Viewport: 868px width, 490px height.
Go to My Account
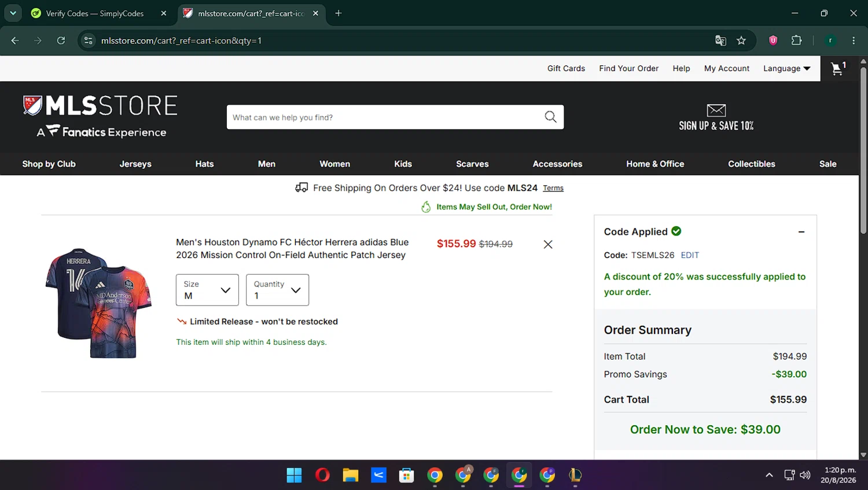pos(727,68)
